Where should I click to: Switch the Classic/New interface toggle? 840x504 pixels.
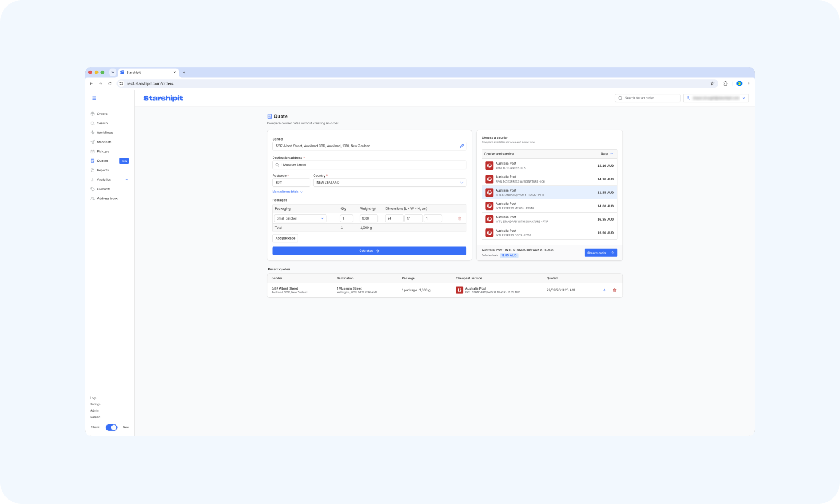(x=111, y=427)
